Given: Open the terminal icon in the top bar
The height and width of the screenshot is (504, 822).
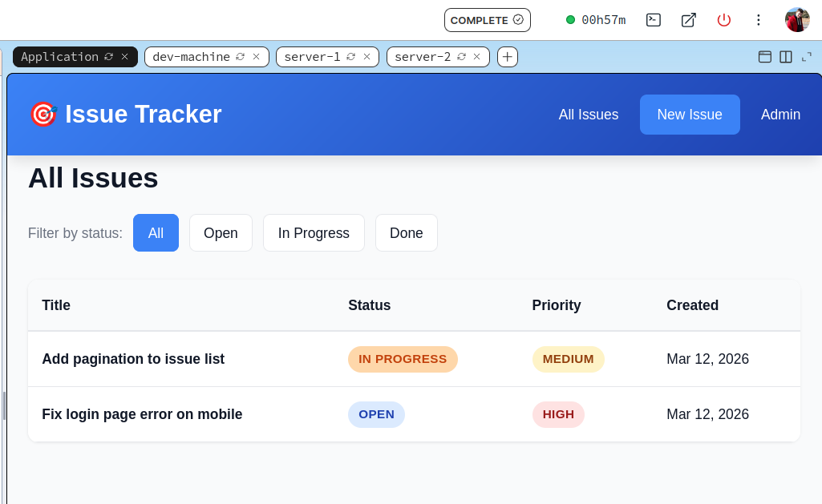Looking at the screenshot, I should [653, 20].
